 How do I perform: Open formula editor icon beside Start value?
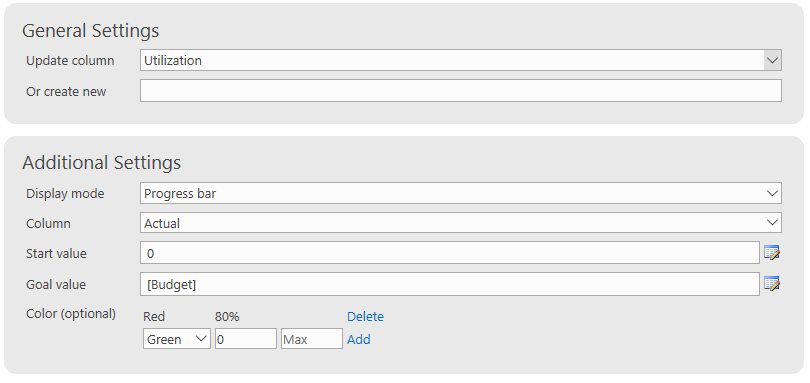tap(772, 253)
